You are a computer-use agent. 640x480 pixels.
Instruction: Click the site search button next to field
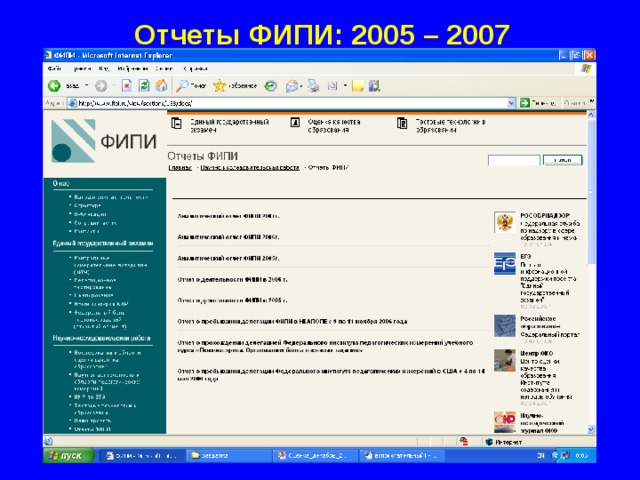point(562,160)
